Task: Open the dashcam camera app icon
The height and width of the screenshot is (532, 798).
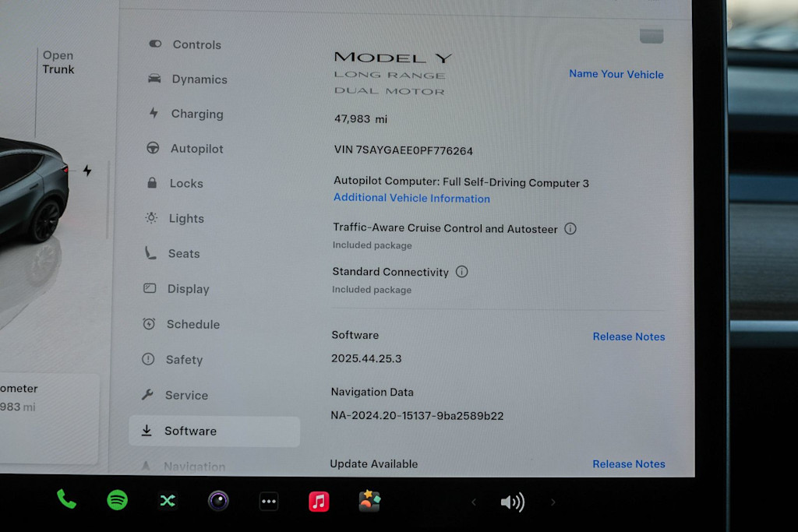Action: (x=218, y=501)
